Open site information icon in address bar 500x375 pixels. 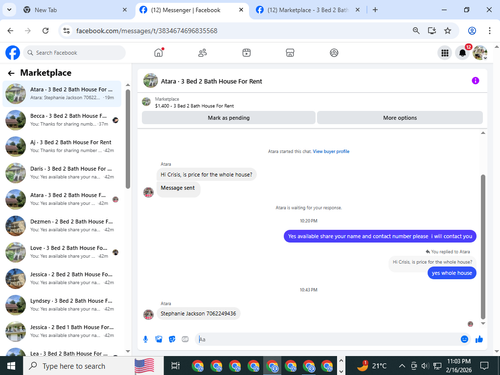pyautogui.click(x=67, y=31)
